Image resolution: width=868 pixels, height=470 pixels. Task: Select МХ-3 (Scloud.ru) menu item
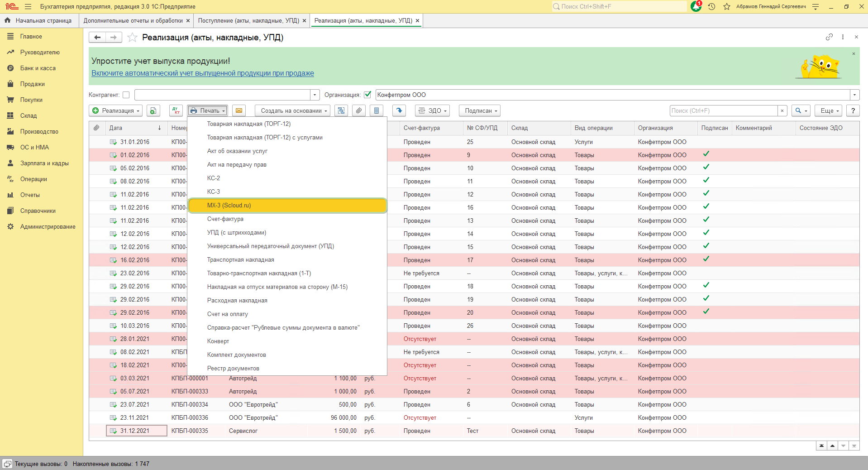point(287,206)
